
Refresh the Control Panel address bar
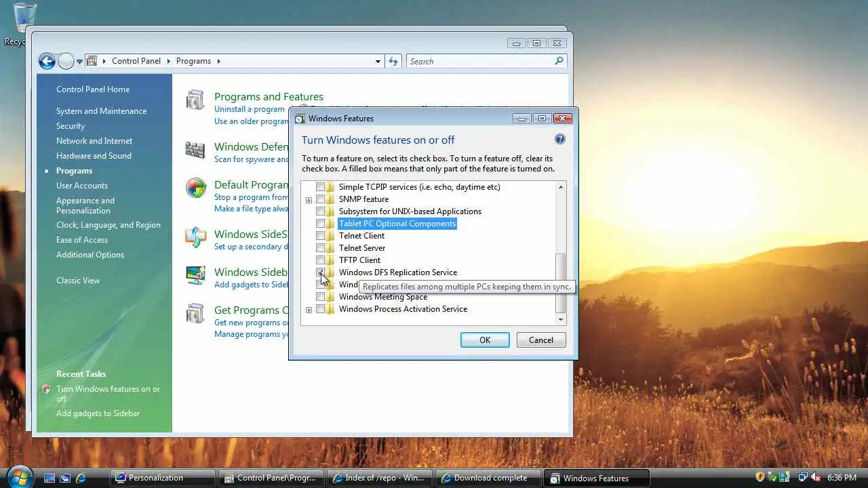(x=393, y=61)
